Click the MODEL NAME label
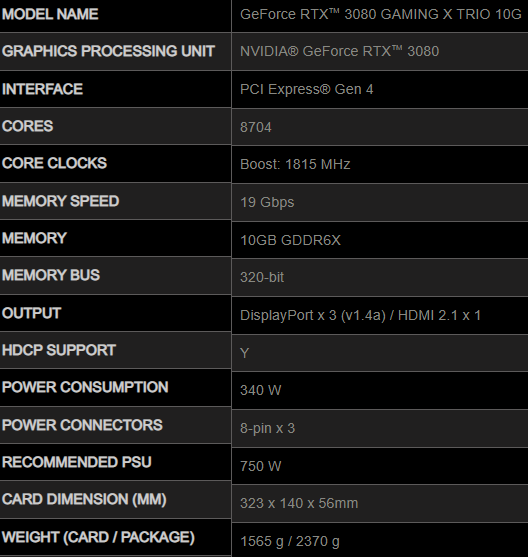This screenshot has width=528, height=557. coord(50,14)
